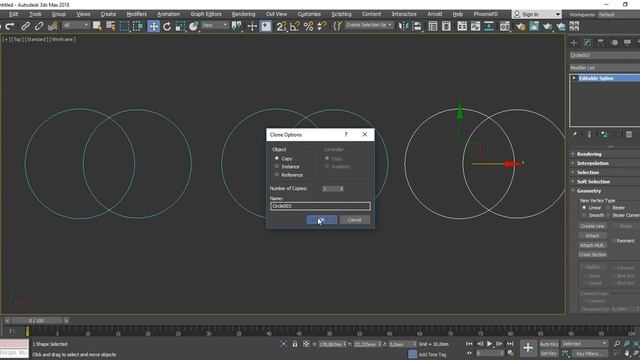
Task: Open Create Selection Set dropdown
Action: pos(369,25)
